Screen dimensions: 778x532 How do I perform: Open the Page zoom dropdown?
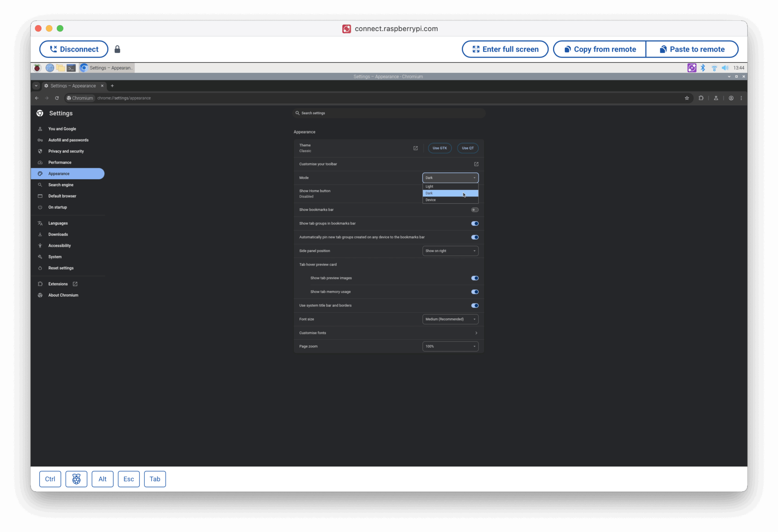tap(450, 346)
